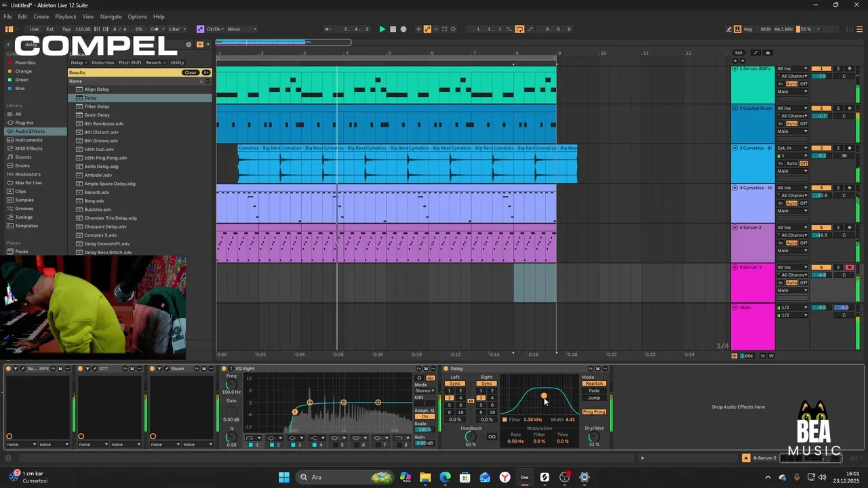Collapse track 2 Capital Drum unfold arrow

[735, 108]
